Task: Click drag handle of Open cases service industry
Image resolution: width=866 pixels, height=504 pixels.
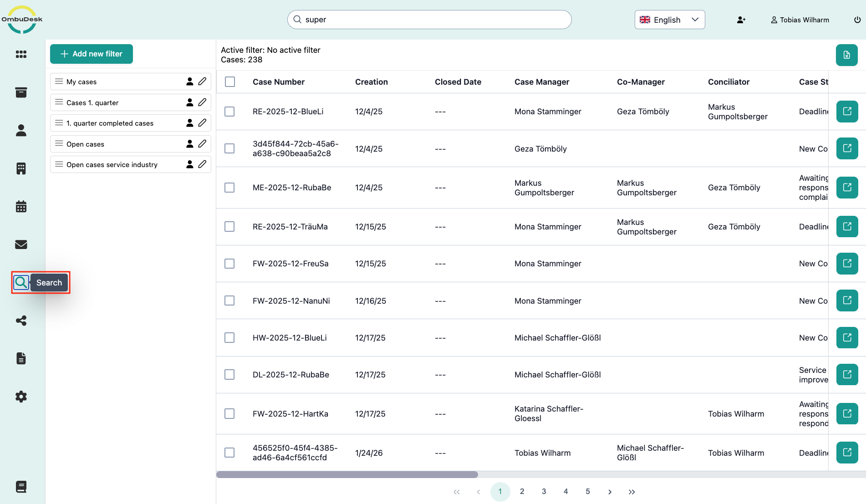Action: coord(59,164)
